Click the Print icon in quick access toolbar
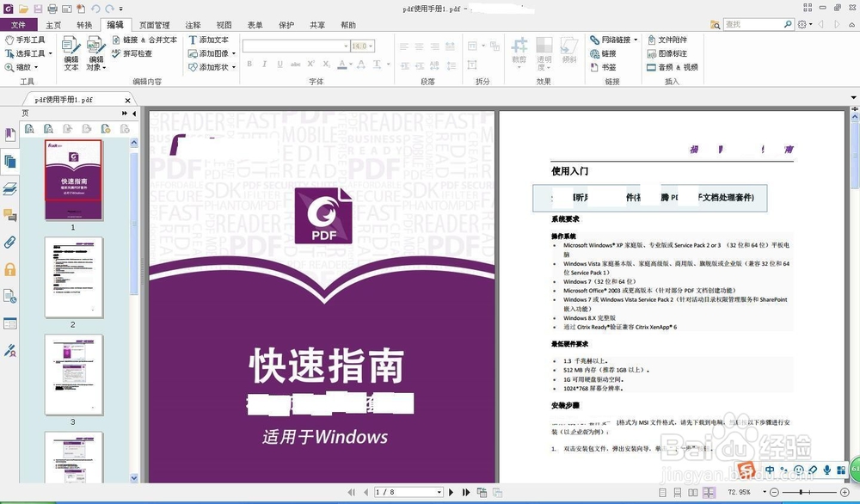 (52, 9)
